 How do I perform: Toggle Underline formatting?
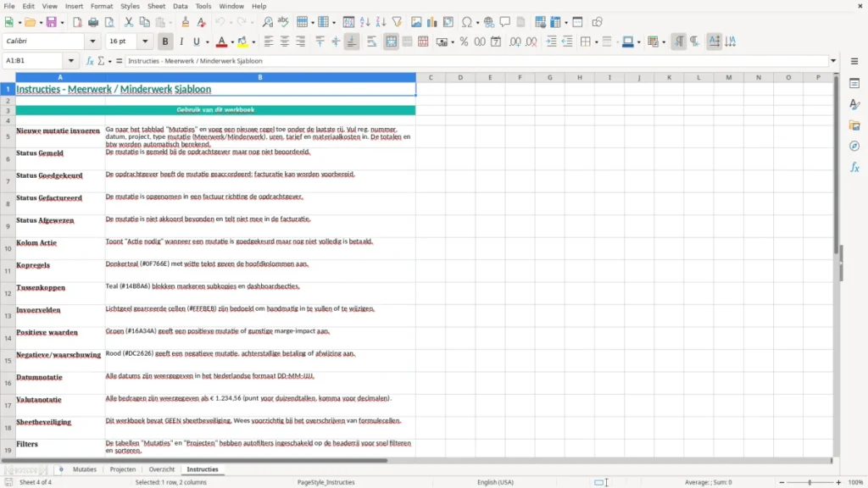click(196, 42)
